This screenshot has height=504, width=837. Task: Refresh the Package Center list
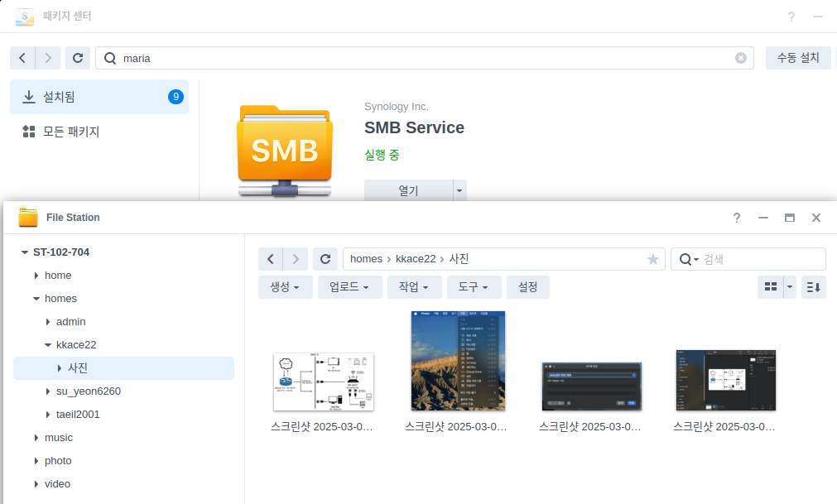pyautogui.click(x=78, y=58)
